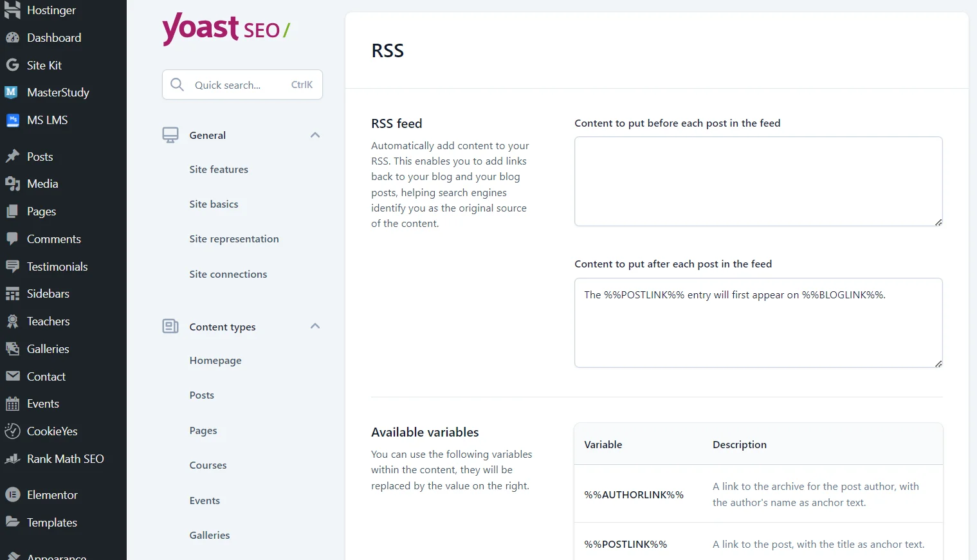Click the Contact envelope icon

pyautogui.click(x=12, y=376)
